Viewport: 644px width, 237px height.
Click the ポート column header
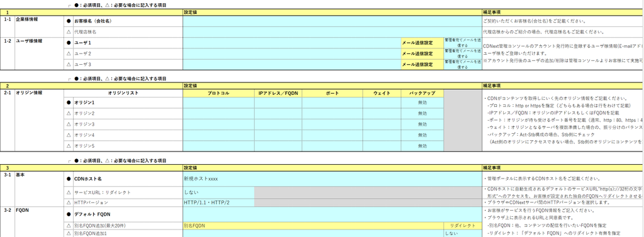point(332,93)
